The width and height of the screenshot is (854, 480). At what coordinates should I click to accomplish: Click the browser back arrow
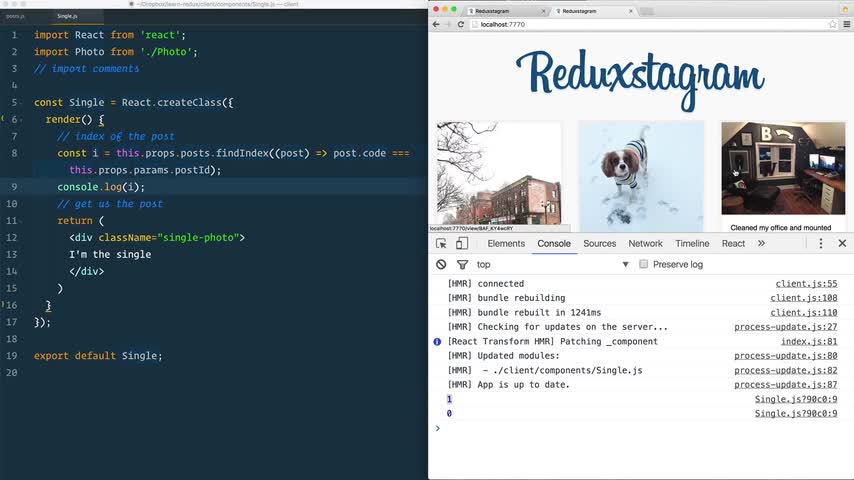pos(436,25)
